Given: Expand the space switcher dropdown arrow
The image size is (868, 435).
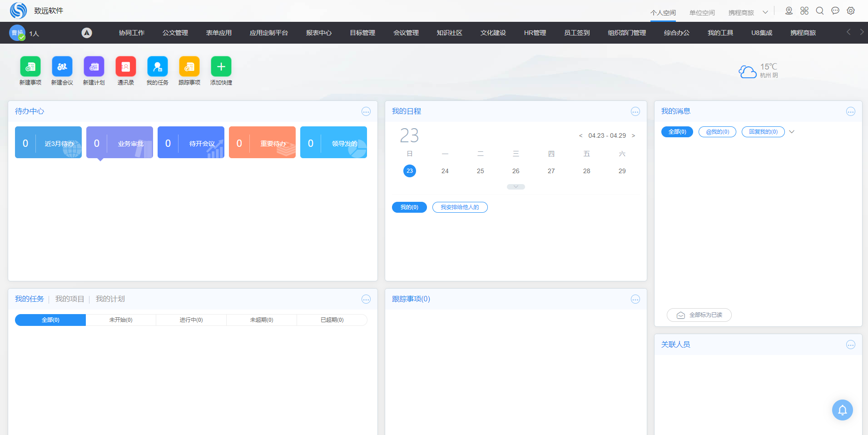Looking at the screenshot, I should coord(765,12).
